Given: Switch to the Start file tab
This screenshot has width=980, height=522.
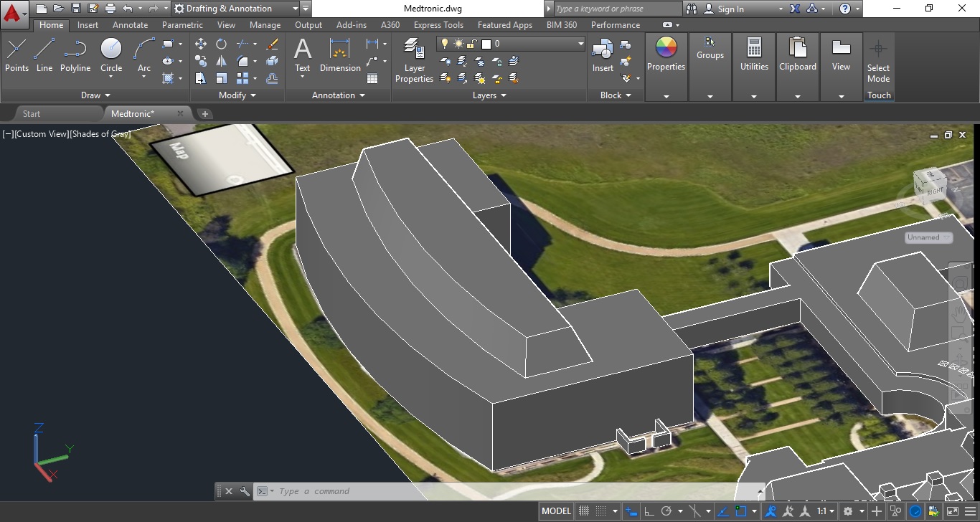Looking at the screenshot, I should [31, 113].
